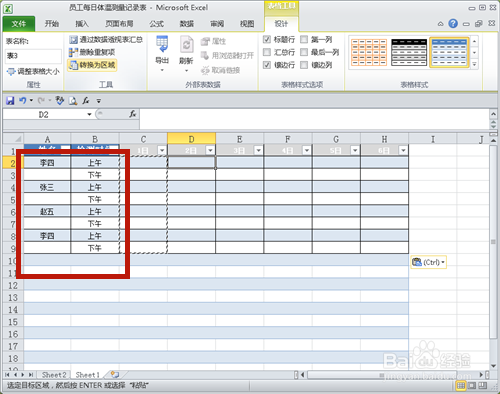
Task: Uncheck the 标题行 header row checkbox
Action: [267, 40]
